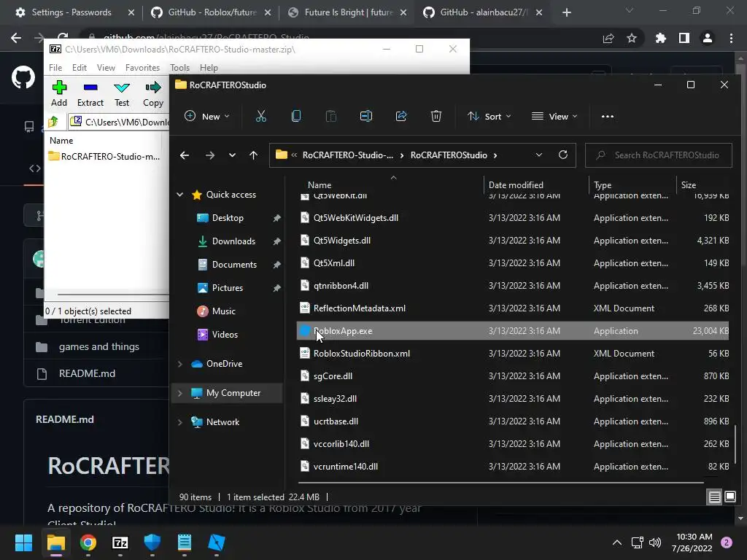
Task: Expand address bar history dropdown
Action: tap(539, 155)
